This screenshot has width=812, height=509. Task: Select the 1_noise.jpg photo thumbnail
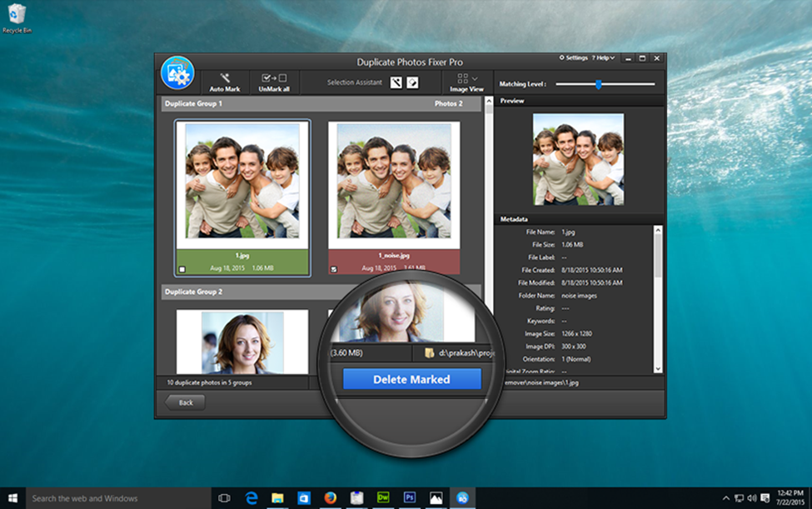394,182
